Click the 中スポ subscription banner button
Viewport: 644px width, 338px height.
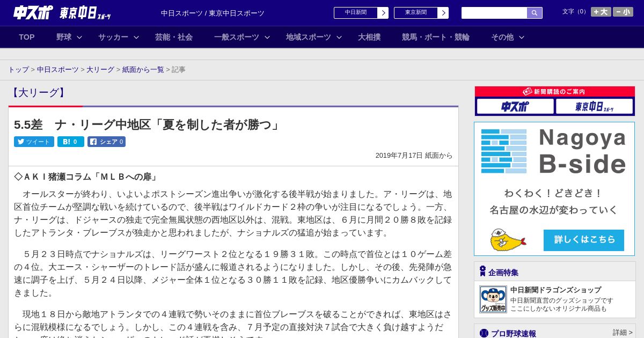click(515, 106)
